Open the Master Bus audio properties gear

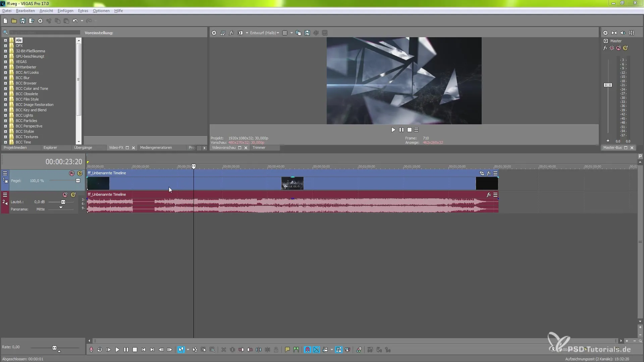pyautogui.click(x=605, y=33)
